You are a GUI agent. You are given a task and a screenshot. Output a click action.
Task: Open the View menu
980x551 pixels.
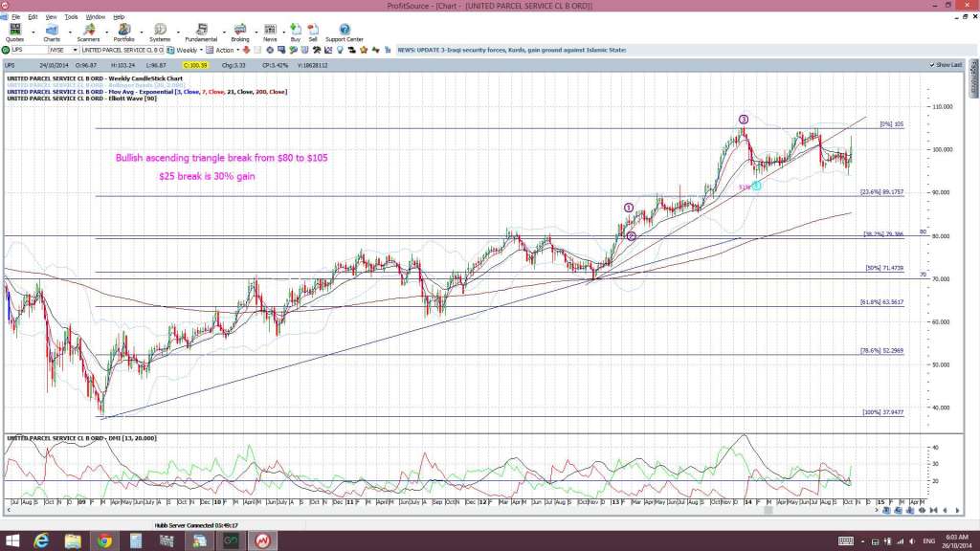pyautogui.click(x=52, y=17)
